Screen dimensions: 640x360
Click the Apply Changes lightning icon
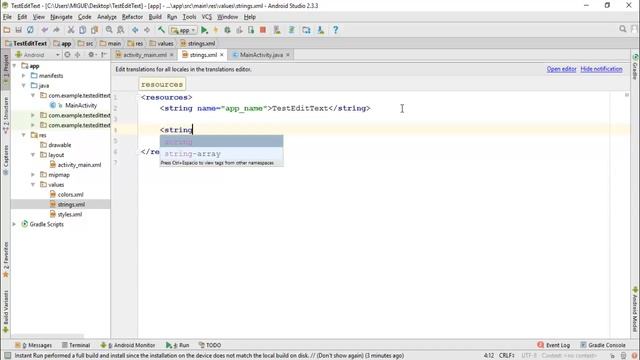(216, 30)
